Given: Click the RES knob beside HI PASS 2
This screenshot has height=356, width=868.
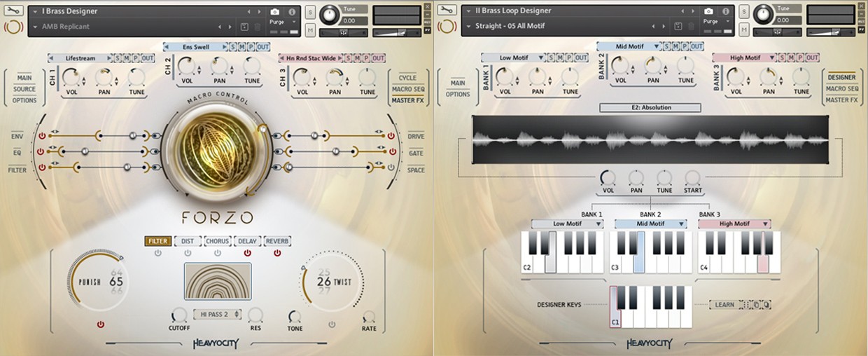Looking at the screenshot, I should coord(255,315).
